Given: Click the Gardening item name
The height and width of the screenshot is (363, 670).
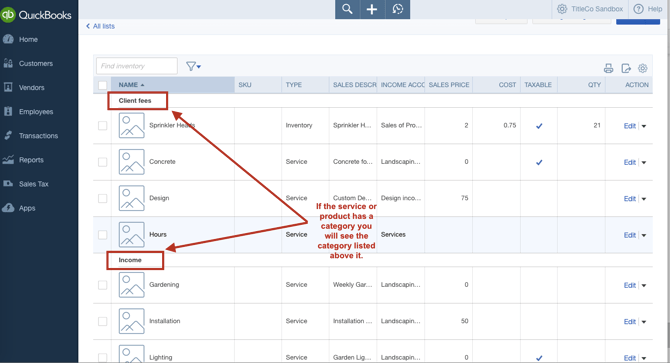Looking at the screenshot, I should click(x=164, y=284).
